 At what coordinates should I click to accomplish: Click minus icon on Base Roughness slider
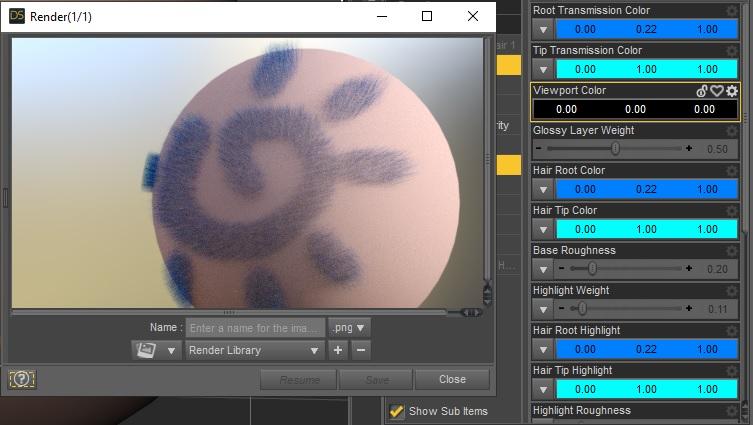point(561,268)
